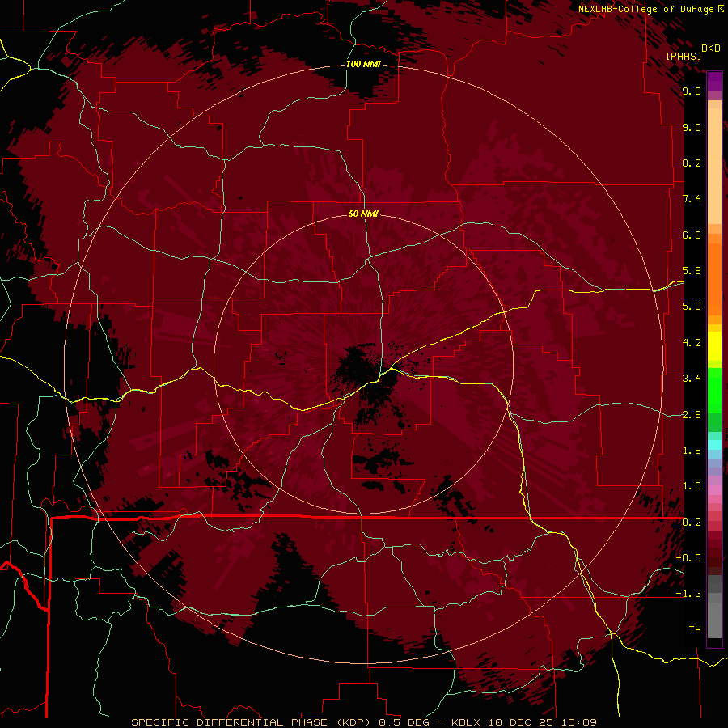Click the 7.4 scale label

tap(692, 199)
